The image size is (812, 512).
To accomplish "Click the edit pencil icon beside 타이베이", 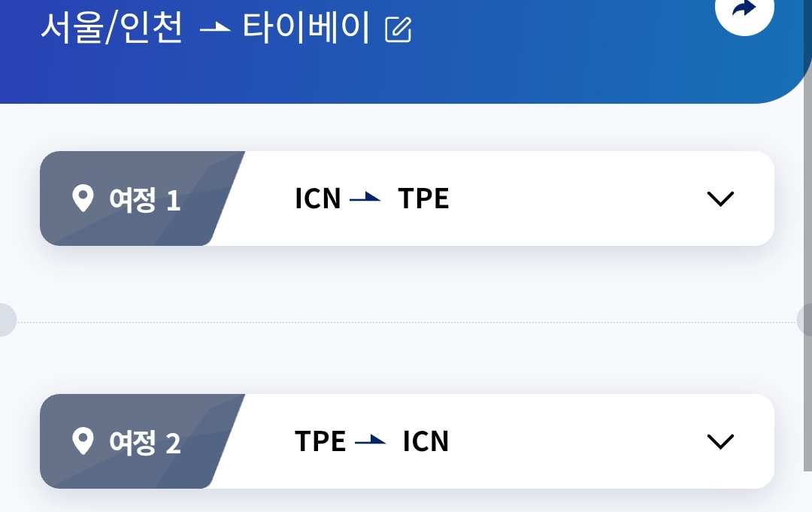I will coord(398,29).
